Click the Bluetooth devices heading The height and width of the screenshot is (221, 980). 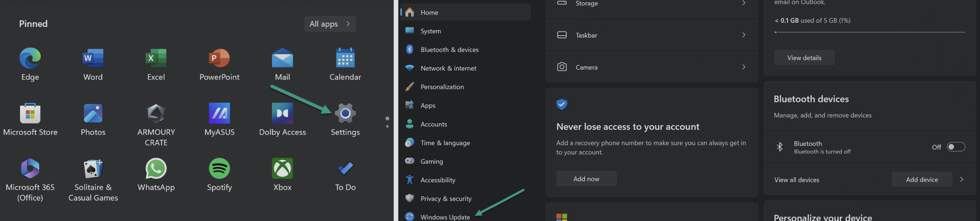click(811, 99)
